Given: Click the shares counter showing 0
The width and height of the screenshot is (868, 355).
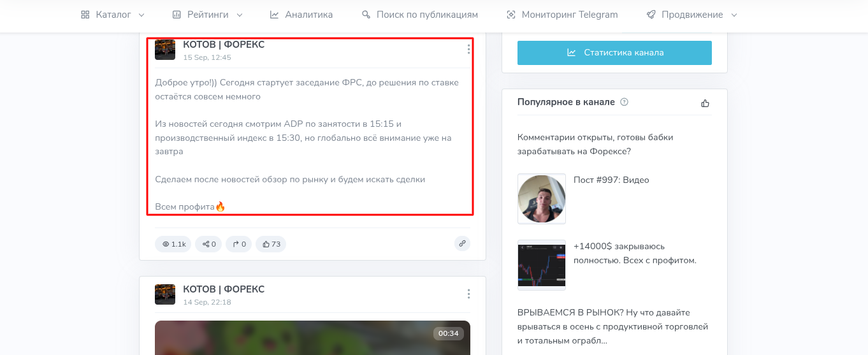Looking at the screenshot, I should pos(209,243).
